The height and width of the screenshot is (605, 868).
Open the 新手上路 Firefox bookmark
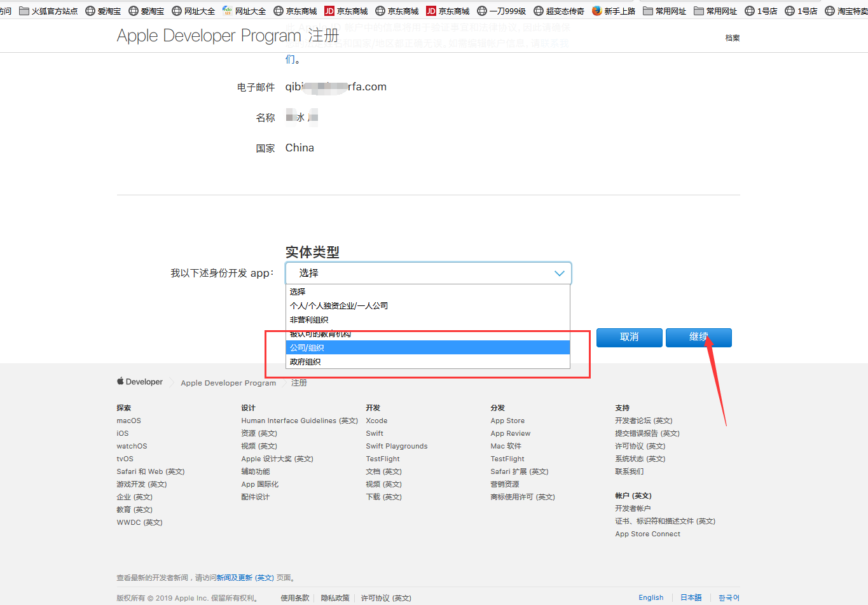click(614, 11)
